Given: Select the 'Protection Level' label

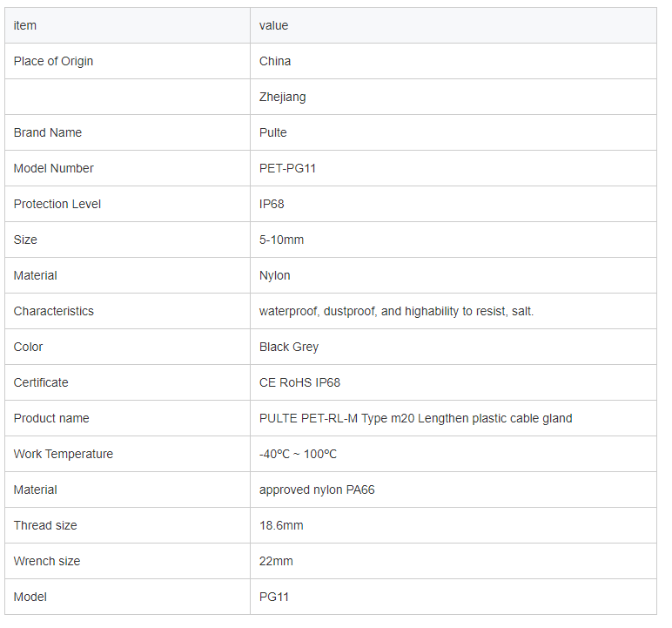Looking at the screenshot, I should tap(57, 204).
